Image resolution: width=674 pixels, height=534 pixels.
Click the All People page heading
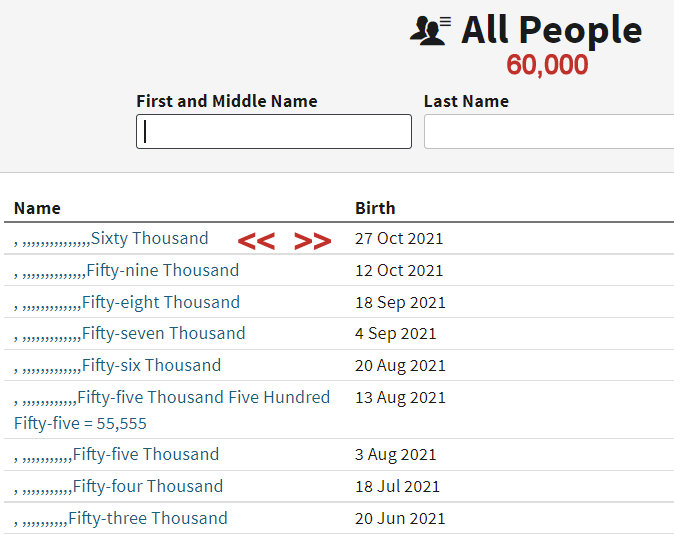tap(551, 30)
